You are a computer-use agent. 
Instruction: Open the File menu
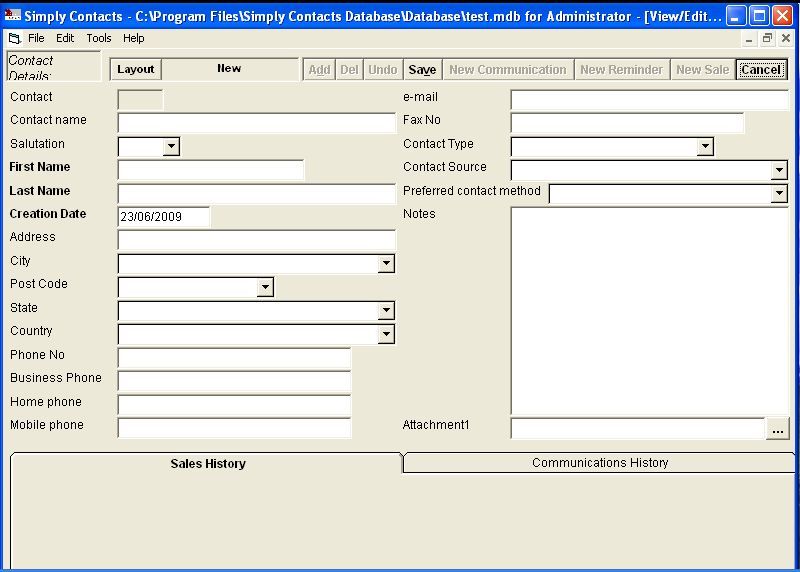tap(36, 38)
